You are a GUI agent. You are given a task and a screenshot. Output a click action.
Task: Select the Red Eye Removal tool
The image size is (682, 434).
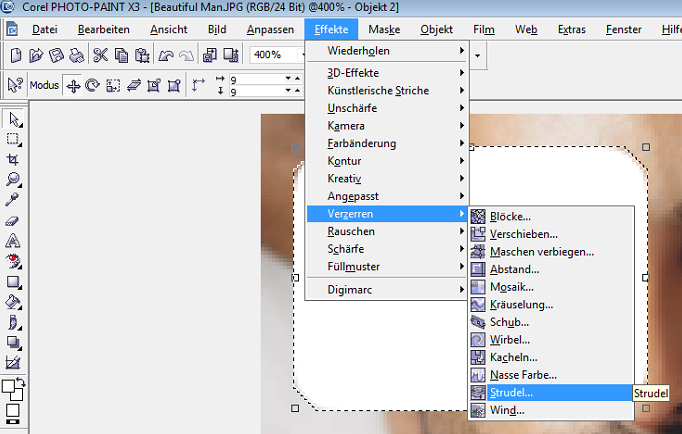(13, 261)
